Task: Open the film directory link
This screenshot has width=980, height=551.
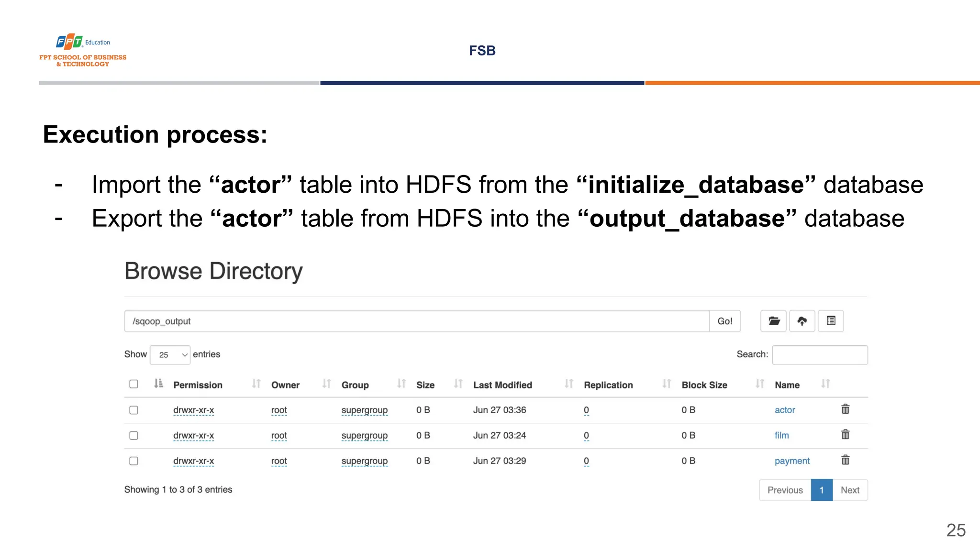Action: [x=781, y=435]
